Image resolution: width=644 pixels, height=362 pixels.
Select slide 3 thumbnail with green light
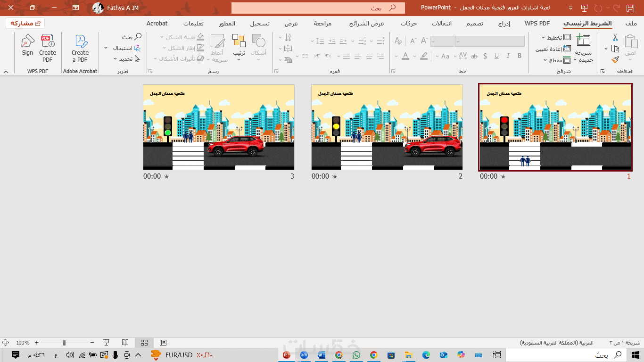click(219, 127)
